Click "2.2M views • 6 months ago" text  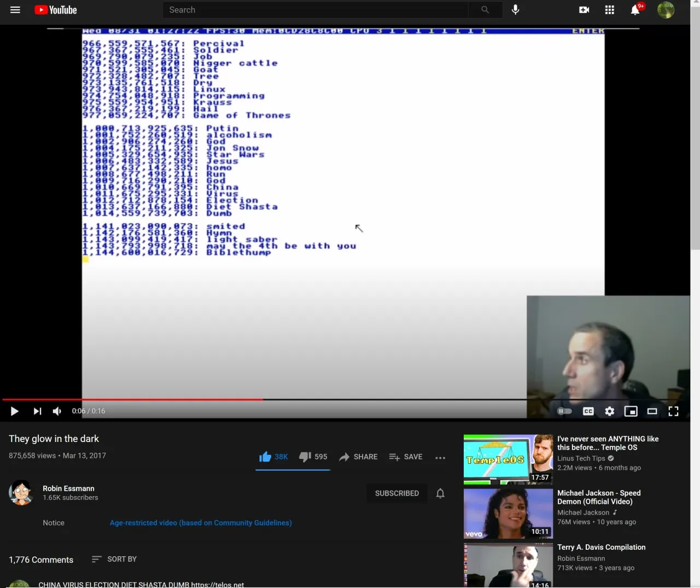pos(599,468)
